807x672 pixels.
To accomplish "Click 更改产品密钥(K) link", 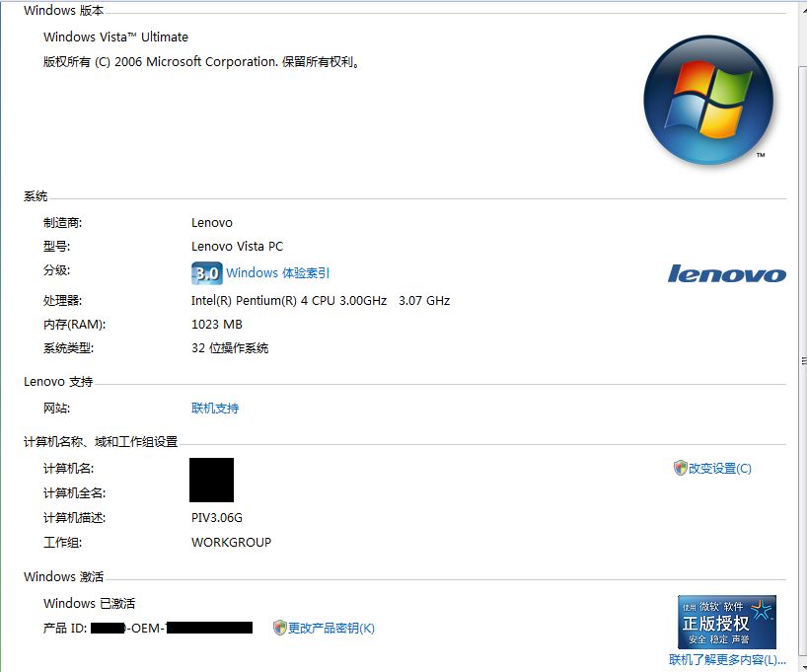I will [x=331, y=628].
